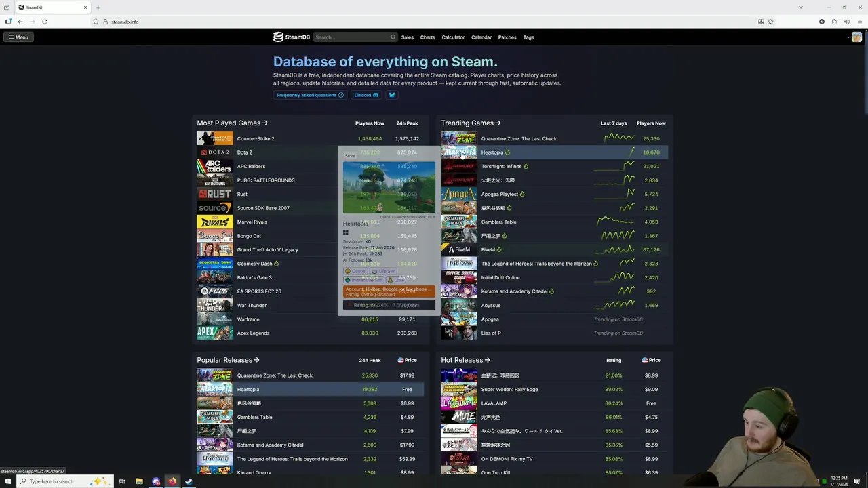Open Frequently asked questions

pos(310,95)
